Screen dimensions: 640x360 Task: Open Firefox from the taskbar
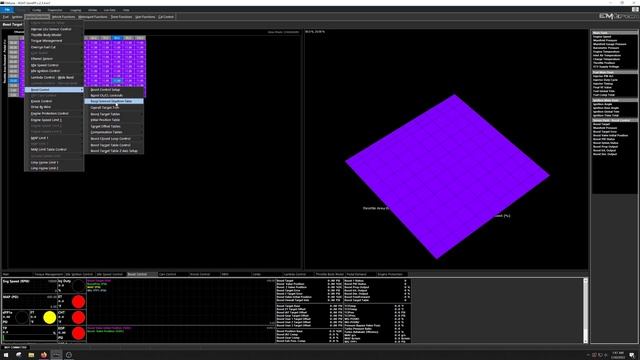click(44, 355)
